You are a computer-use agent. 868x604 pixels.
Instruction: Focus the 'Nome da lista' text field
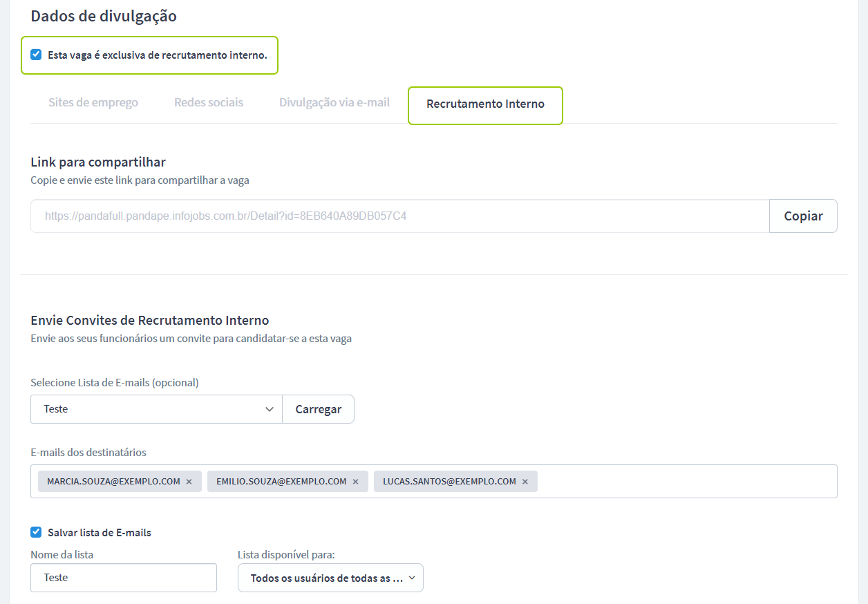point(124,578)
